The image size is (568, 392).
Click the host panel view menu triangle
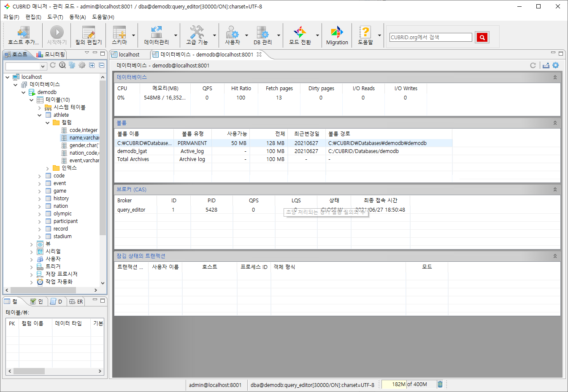pyautogui.click(x=87, y=53)
